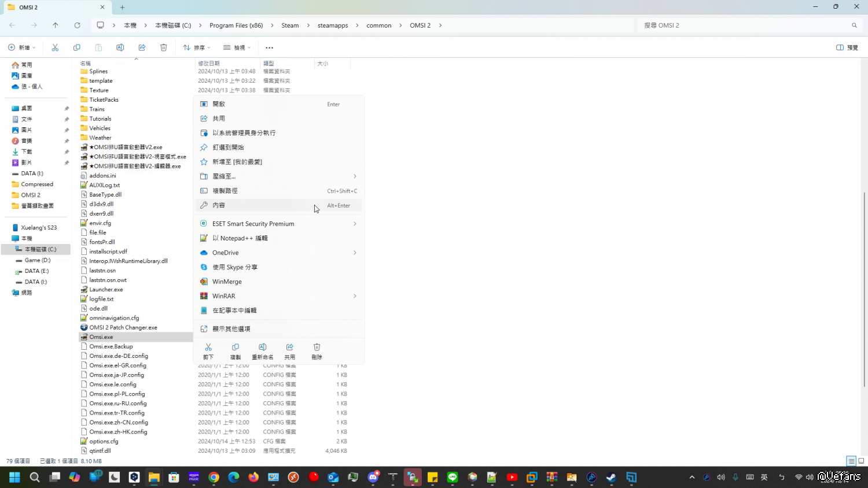Choose 以系統管理員身分執行 in the context menu
Image resolution: width=868 pixels, height=488 pixels.
[279, 133]
